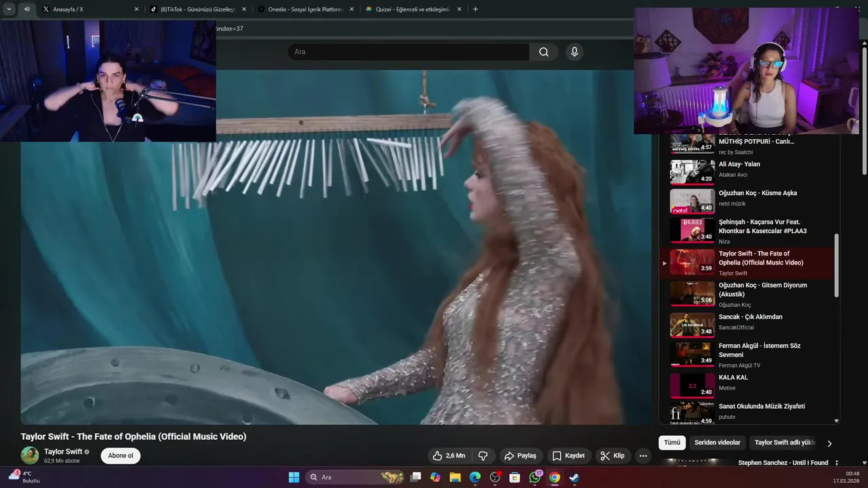Play Sancak - Çık Aklımdan
The height and width of the screenshot is (488, 868).
point(746,325)
